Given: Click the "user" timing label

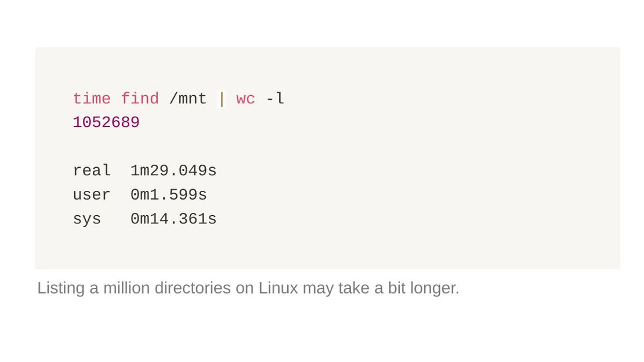Looking at the screenshot, I should pyautogui.click(x=92, y=195).
